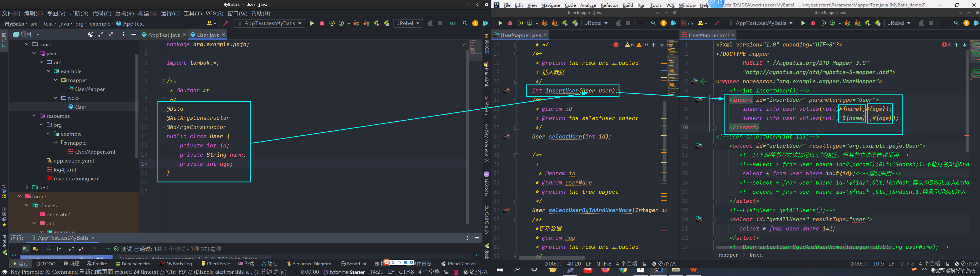Open the JRebel dropdown in User.java window
This screenshot has height=276, width=980.
[408, 24]
